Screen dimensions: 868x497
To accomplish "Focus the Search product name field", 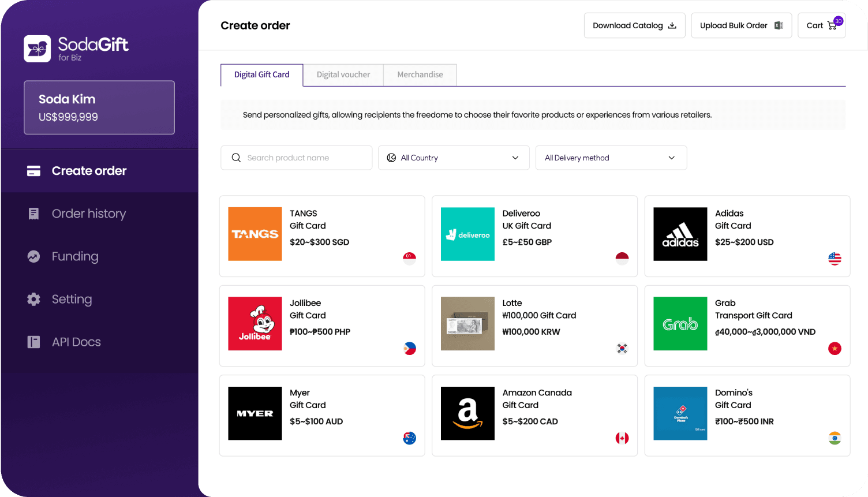I will pyautogui.click(x=297, y=158).
